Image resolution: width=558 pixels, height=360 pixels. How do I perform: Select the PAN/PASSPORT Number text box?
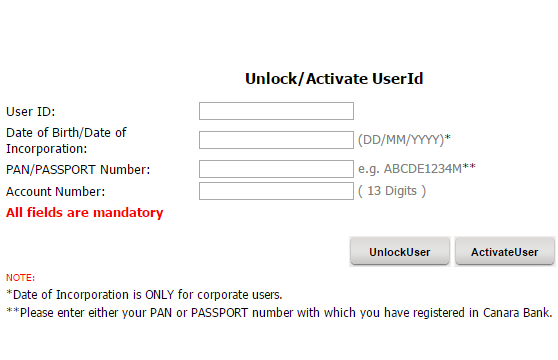pyautogui.click(x=276, y=169)
